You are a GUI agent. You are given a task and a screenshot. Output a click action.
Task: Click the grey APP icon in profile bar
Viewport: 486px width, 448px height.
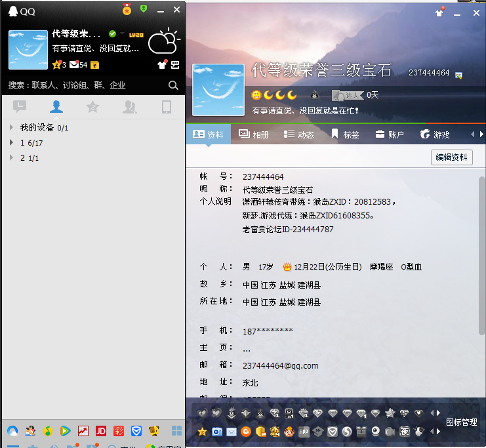(x=304, y=432)
